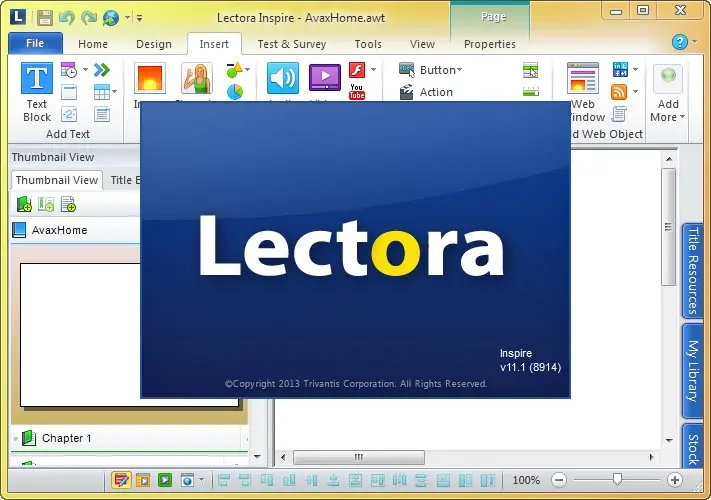The height and width of the screenshot is (500, 711).
Task: Click the social media widgets icon
Action: tap(620, 70)
